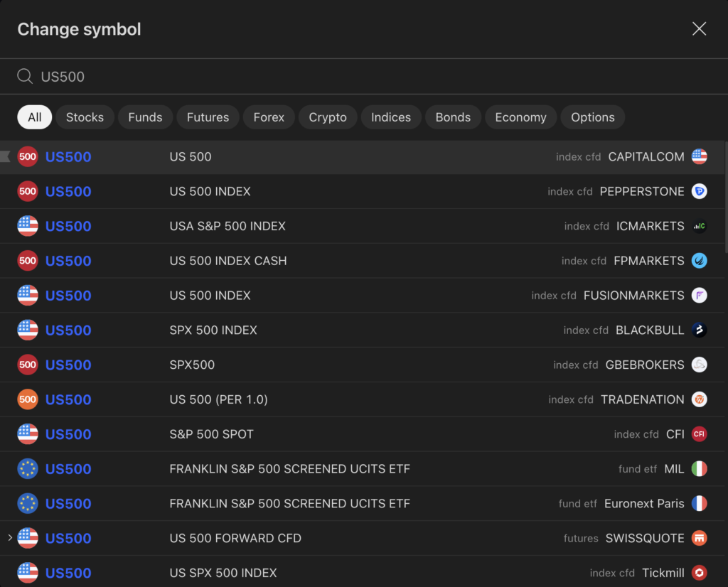Filter results by Stocks
Image resolution: width=728 pixels, height=587 pixels.
(x=85, y=117)
